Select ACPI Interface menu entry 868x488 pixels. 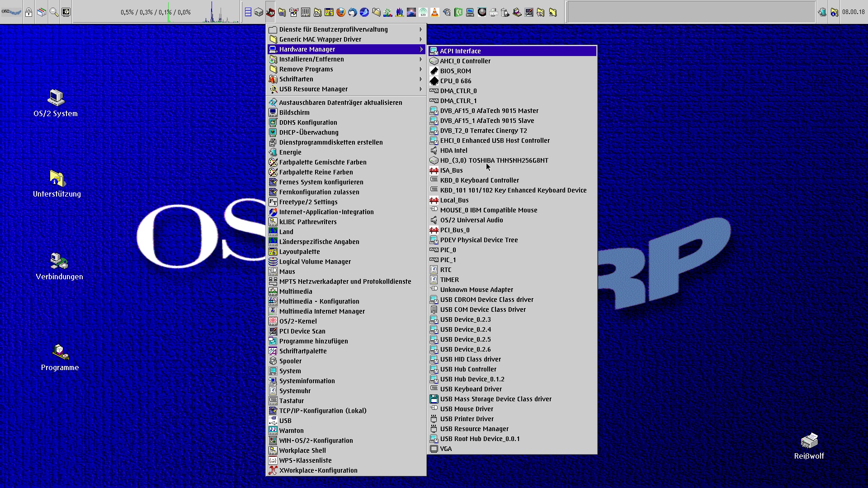point(512,51)
